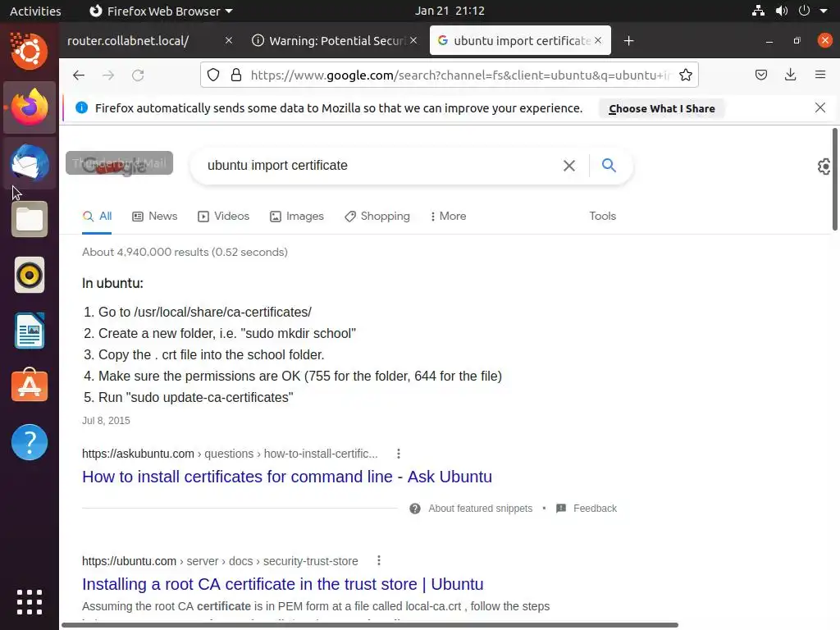Select the Videos results tab
Screen dimensions: 840x630
[x=223, y=216]
